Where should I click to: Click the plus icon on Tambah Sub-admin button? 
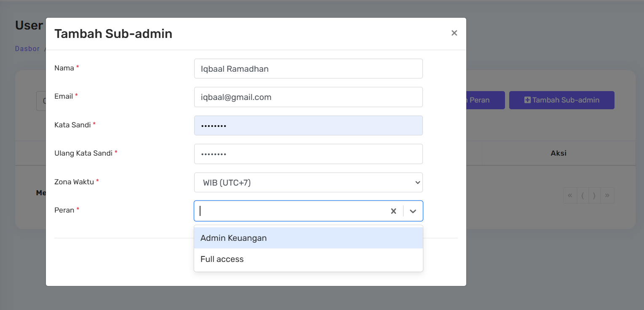pyautogui.click(x=527, y=100)
